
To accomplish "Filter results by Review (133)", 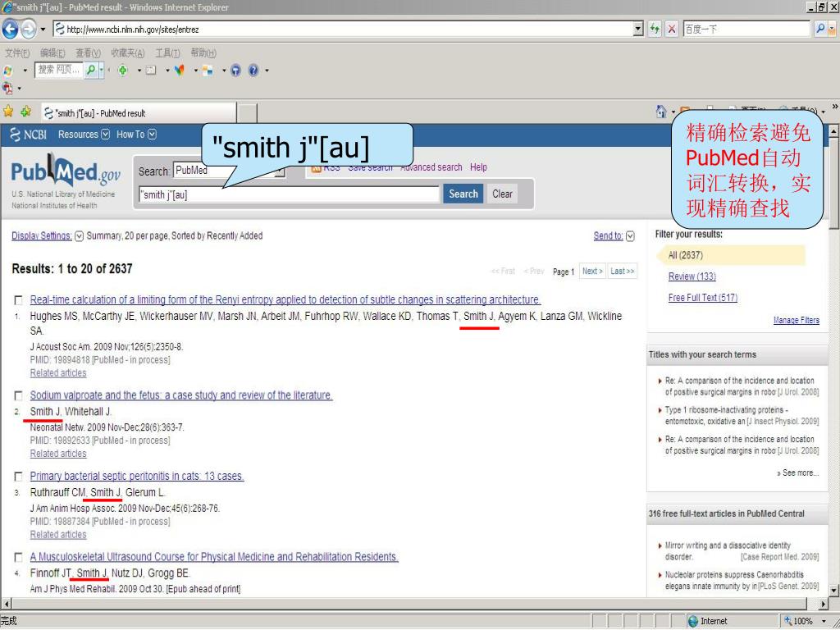I will click(x=692, y=276).
